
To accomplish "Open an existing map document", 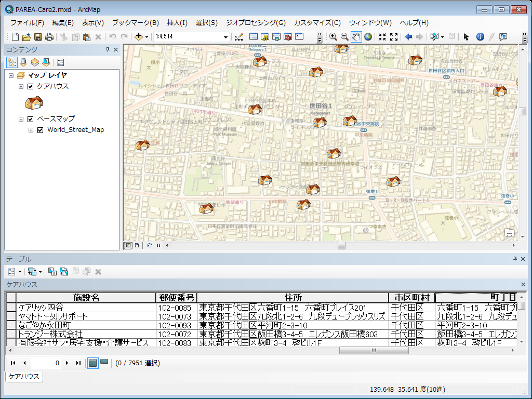I will pyautogui.click(x=26, y=37).
